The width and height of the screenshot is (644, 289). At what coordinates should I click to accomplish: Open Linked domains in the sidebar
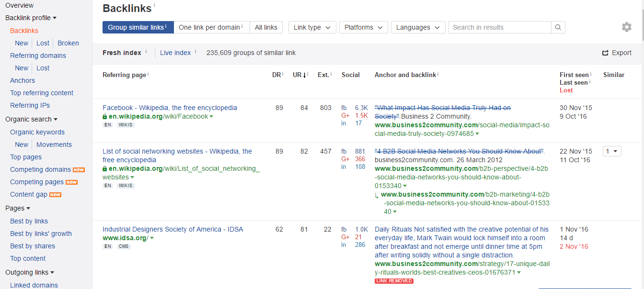click(x=34, y=285)
